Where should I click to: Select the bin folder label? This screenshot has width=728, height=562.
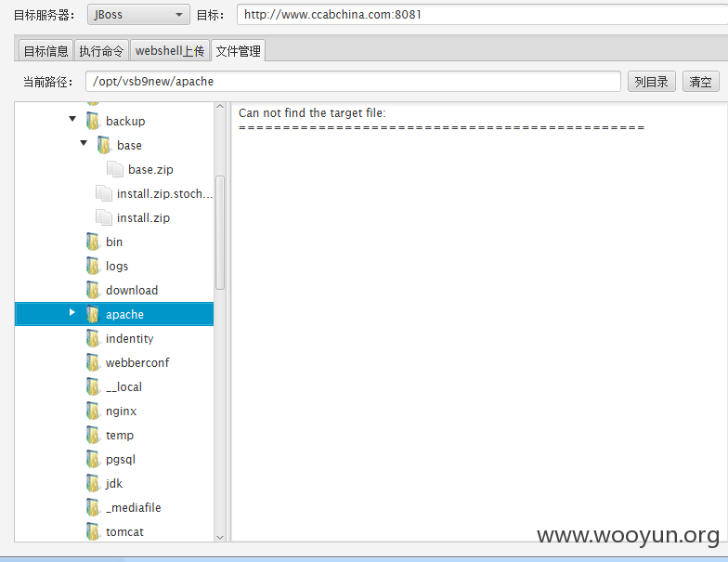tap(113, 242)
